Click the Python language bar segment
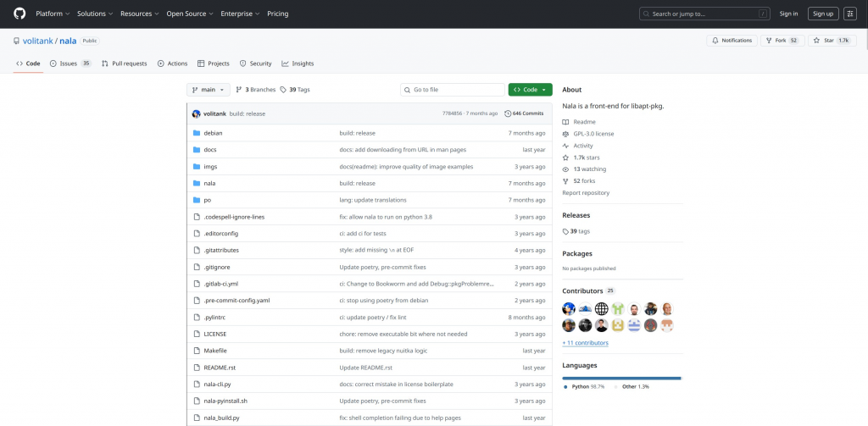 click(x=620, y=378)
